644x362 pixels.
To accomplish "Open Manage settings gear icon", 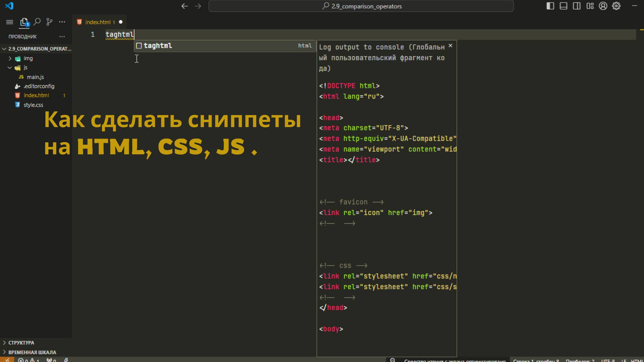I will click(x=616, y=6).
